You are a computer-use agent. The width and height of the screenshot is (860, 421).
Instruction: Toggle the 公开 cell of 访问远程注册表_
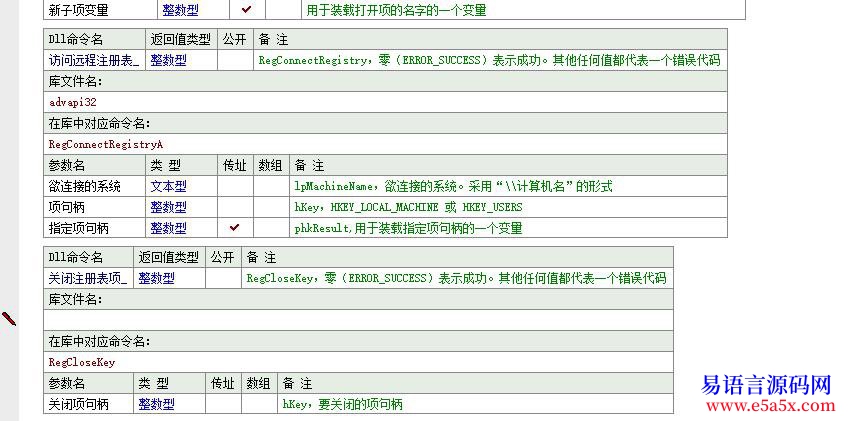235,60
